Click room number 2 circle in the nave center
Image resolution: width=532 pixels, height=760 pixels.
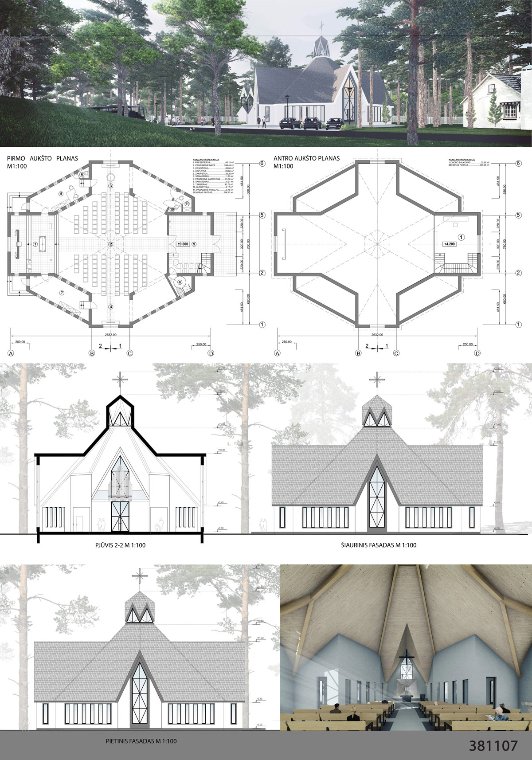click(x=112, y=244)
